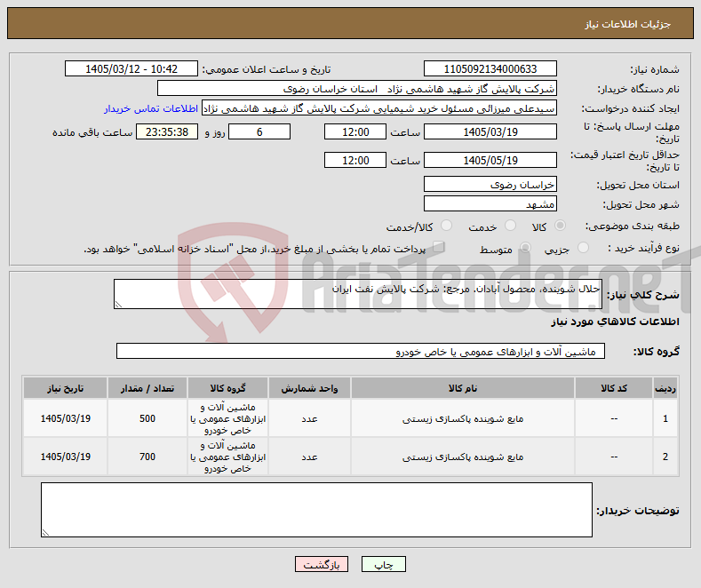The width and height of the screenshot is (701, 588).
Task: Select the کالا/خدمت radio button
Action: (446, 226)
